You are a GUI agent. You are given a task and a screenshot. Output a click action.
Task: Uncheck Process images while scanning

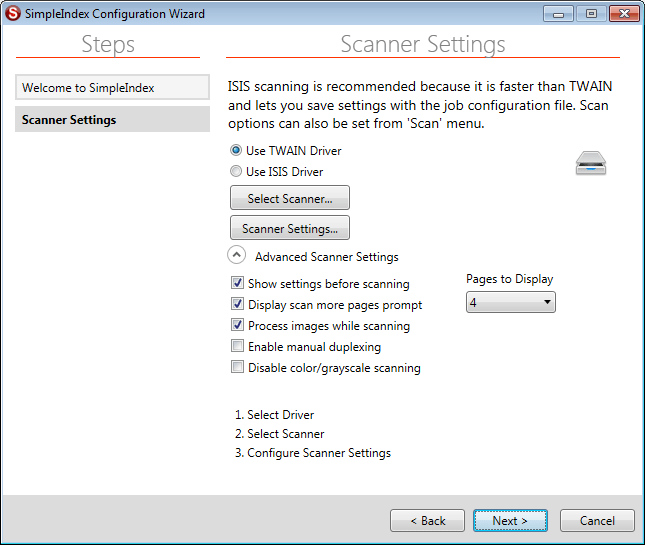point(237,325)
